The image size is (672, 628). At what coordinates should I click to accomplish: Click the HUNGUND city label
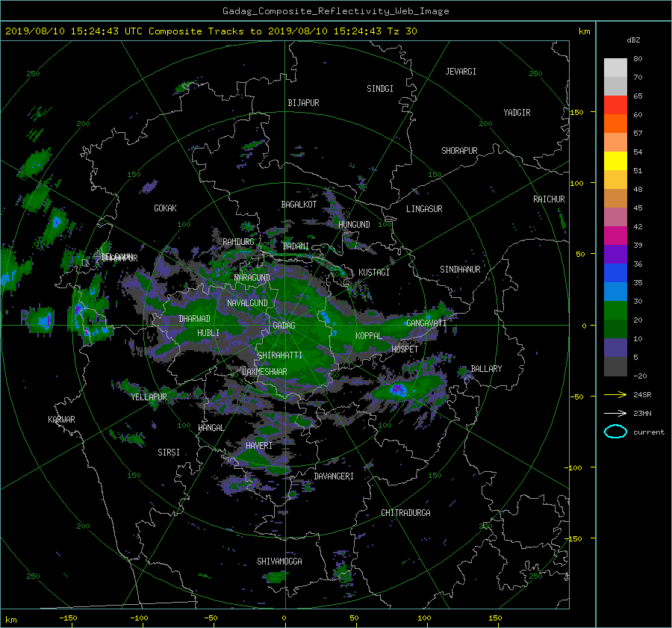coord(354,225)
